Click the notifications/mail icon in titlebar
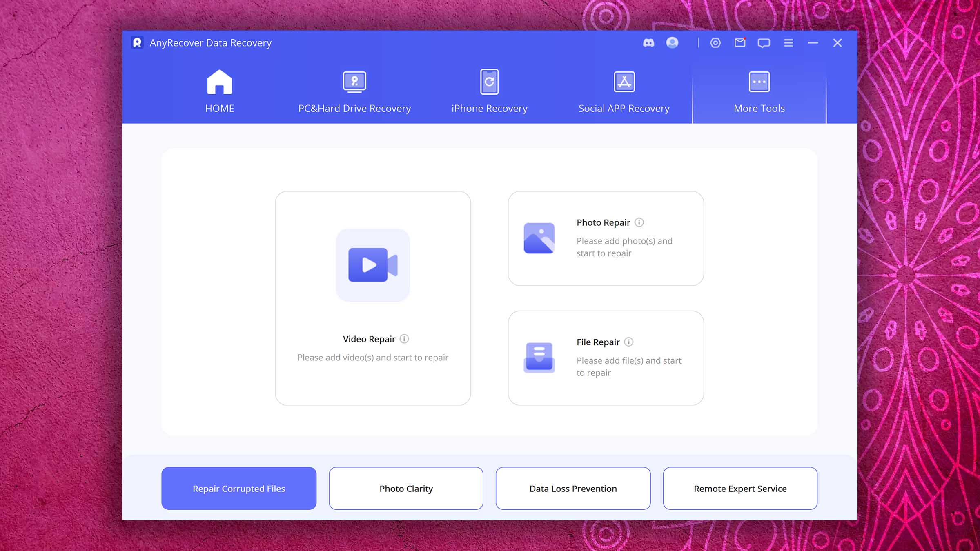 tap(740, 42)
